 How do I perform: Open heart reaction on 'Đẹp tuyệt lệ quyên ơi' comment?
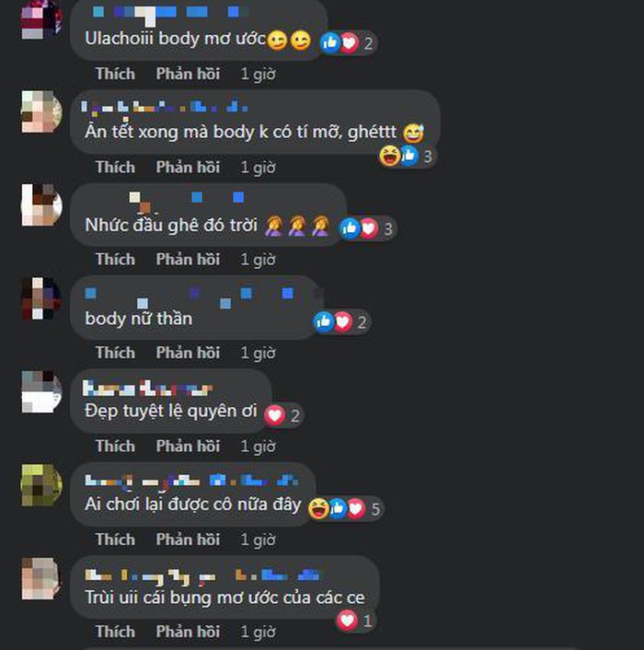pos(274,415)
